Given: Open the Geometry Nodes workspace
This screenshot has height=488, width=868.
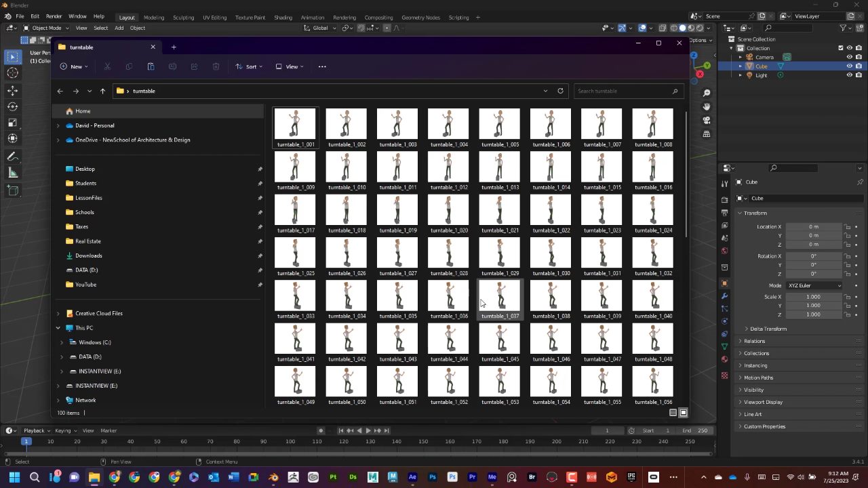Looking at the screenshot, I should point(420,17).
